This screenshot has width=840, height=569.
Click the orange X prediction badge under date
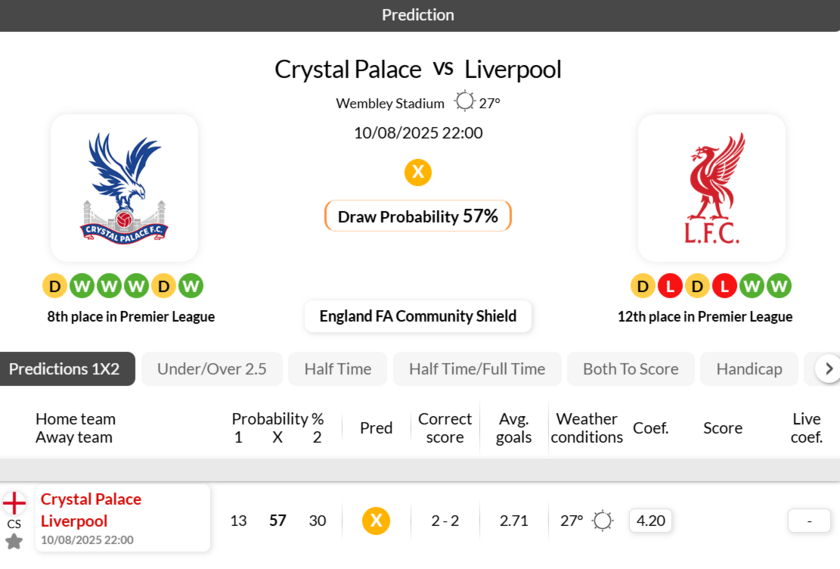point(418,172)
